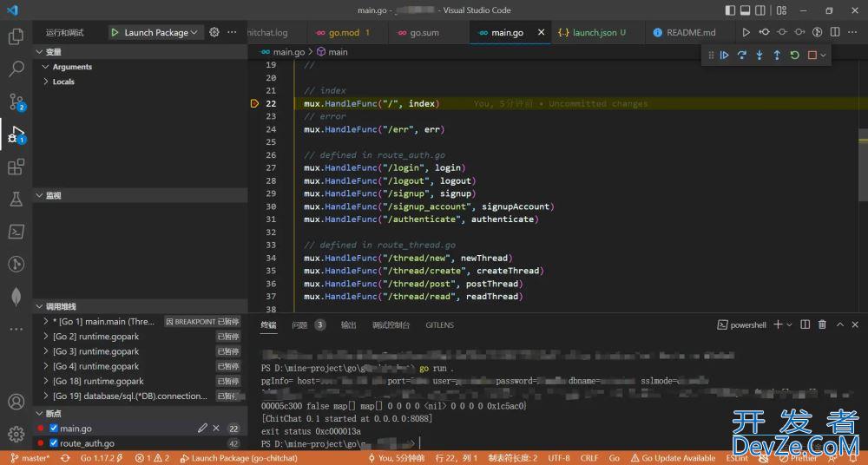Open the terminal-shaped activity bar icon
Image resolution: width=868 pixels, height=465 pixels.
coord(16,232)
